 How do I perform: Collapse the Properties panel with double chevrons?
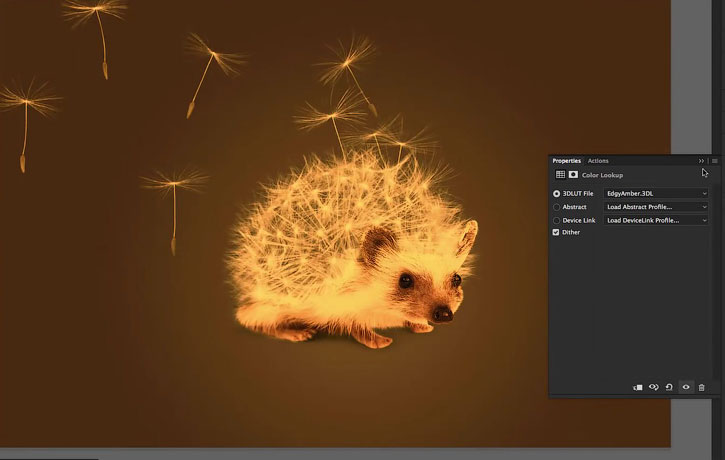[x=701, y=161]
